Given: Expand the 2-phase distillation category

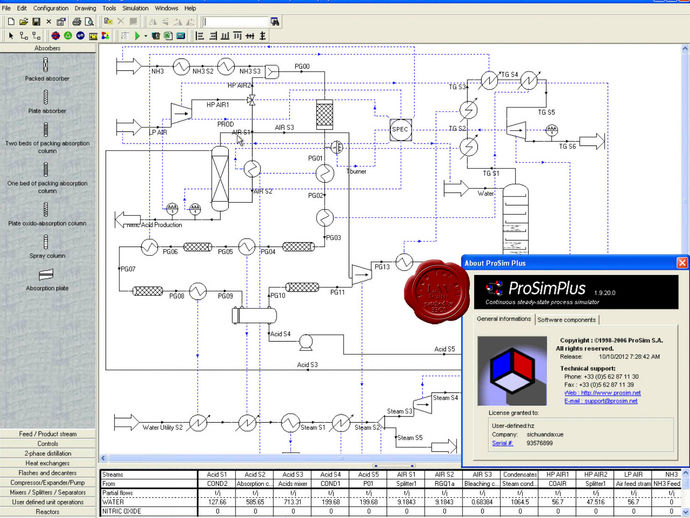Looking at the screenshot, I should tap(48, 453).
